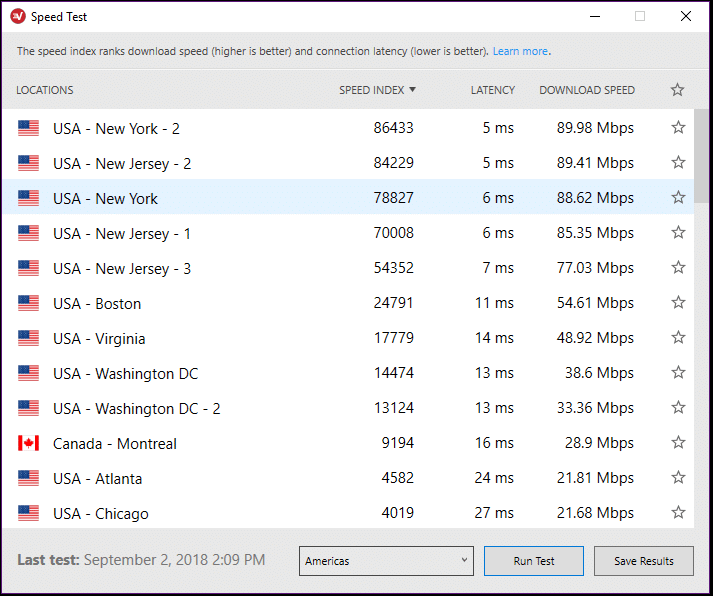Select the Canada - Montreal location
The height and width of the screenshot is (596, 713).
tap(348, 443)
